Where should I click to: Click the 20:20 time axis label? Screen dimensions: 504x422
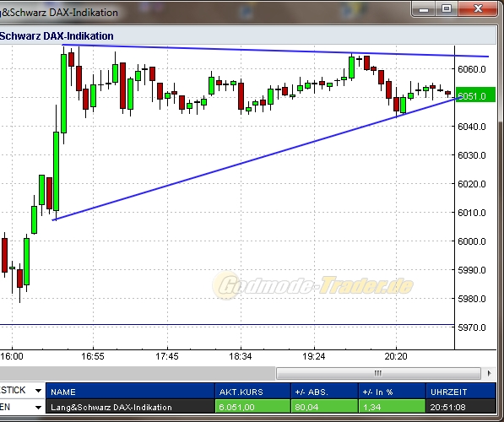pos(396,356)
